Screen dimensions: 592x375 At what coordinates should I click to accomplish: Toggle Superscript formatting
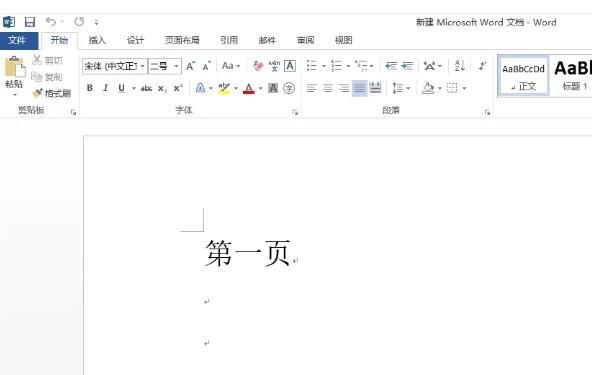178,88
